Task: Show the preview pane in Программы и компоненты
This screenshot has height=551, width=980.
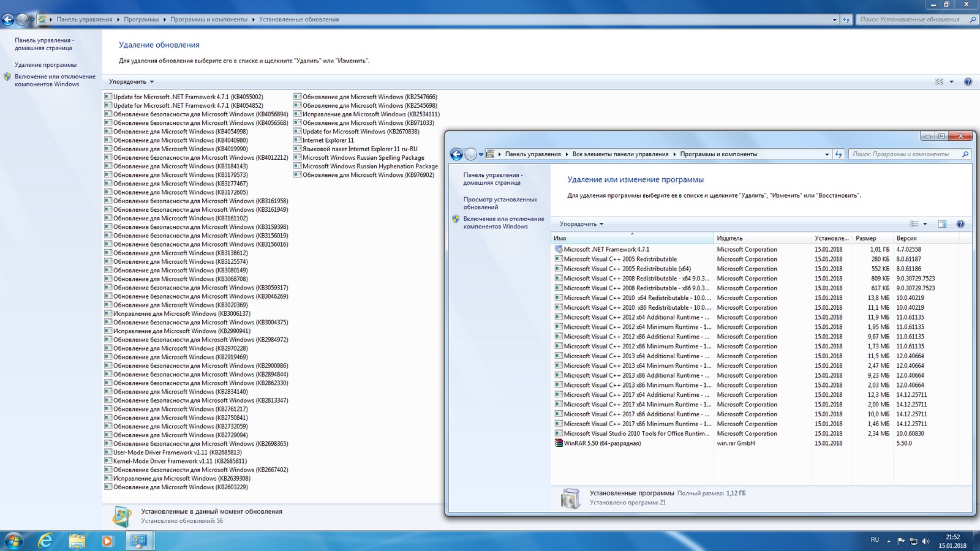Action: [x=942, y=224]
